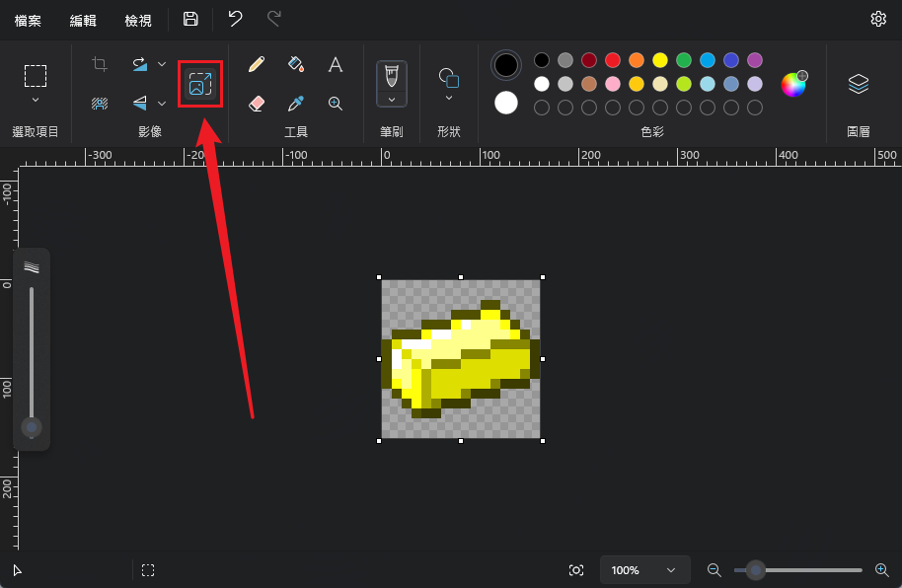This screenshot has width=902, height=588.
Task: Click the remove background icon
Action: pyautogui.click(x=100, y=104)
